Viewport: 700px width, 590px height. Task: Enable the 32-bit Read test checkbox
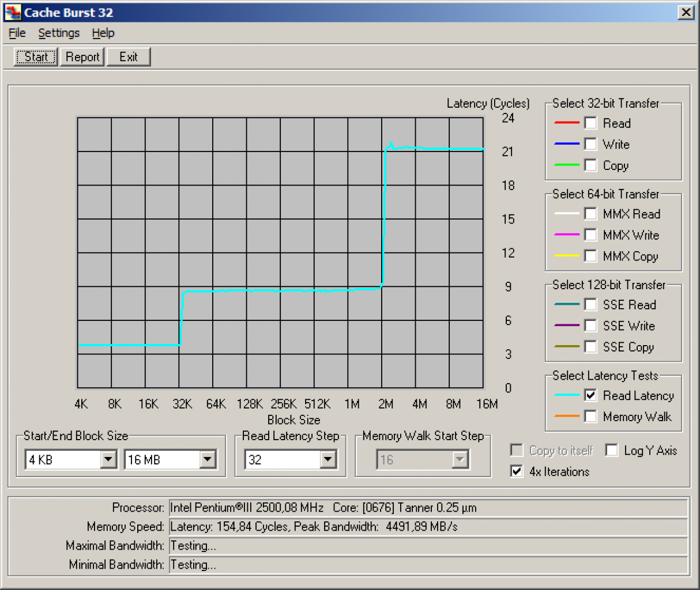pos(590,123)
